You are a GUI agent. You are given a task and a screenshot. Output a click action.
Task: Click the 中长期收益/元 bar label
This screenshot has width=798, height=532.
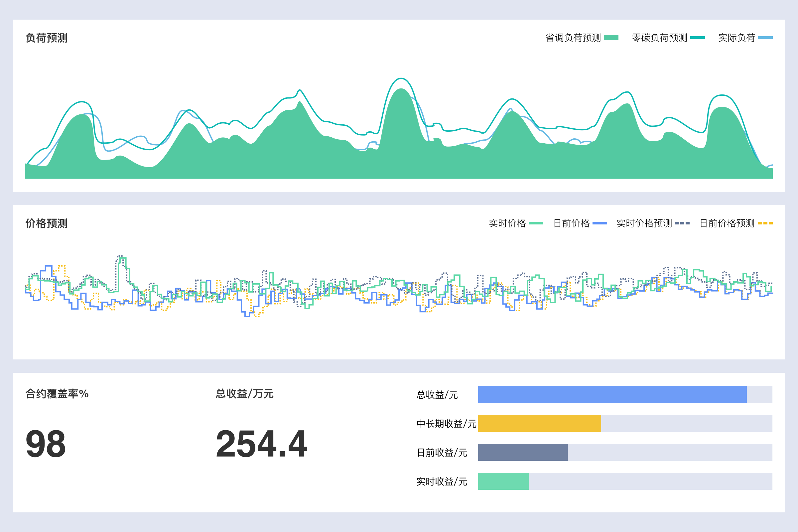(446, 424)
